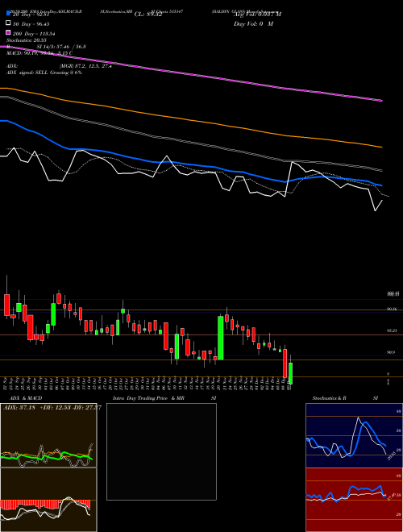Image resolution: width=403 pixels, height=532 pixels.
Task: Click the 'ADX: 37.18 +DY: 12.53 -DY: 27.37' readout
Action: pyautogui.click(x=52, y=407)
